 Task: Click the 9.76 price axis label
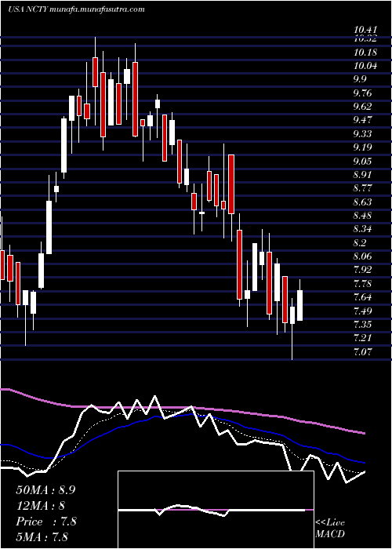[x=362, y=93]
